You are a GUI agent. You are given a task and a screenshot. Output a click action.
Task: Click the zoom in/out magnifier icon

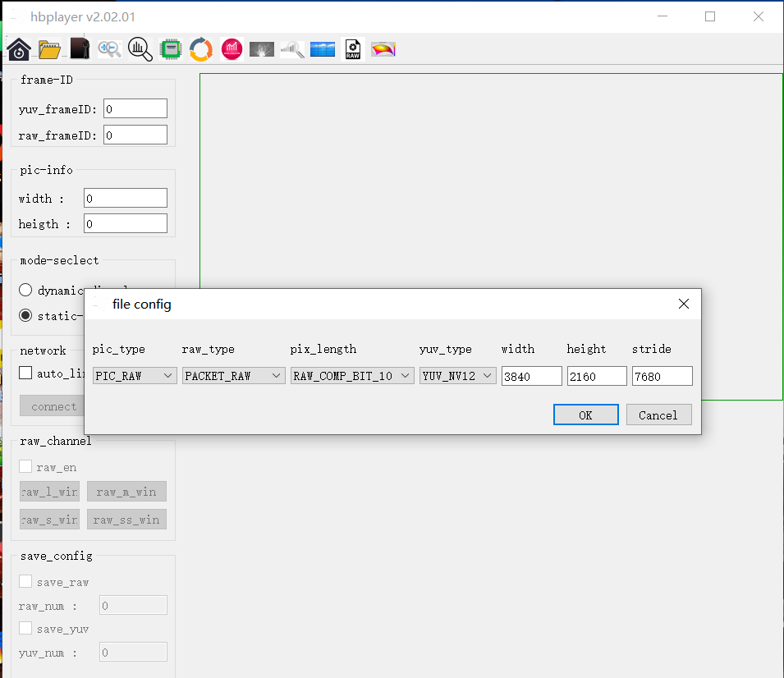(109, 49)
